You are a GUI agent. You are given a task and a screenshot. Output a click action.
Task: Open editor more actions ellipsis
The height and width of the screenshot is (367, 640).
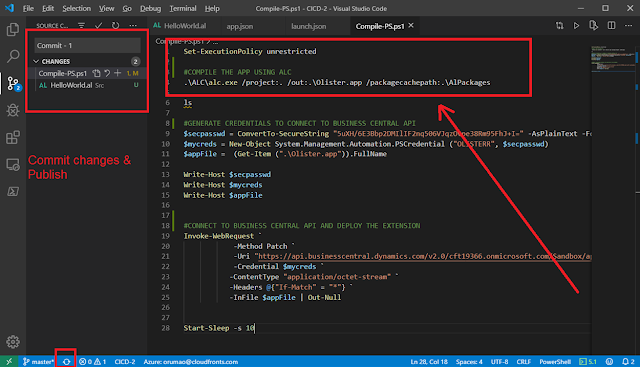coord(629,26)
